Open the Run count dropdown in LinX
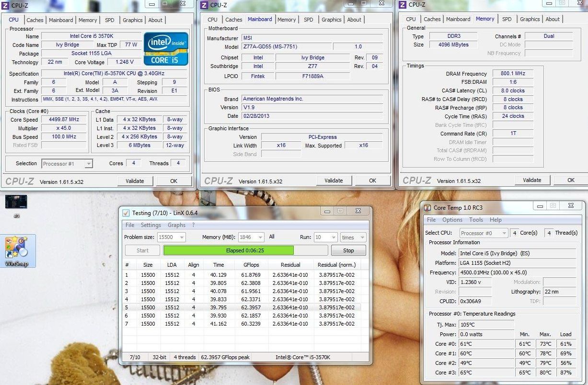This screenshot has height=385, width=588. point(325,237)
